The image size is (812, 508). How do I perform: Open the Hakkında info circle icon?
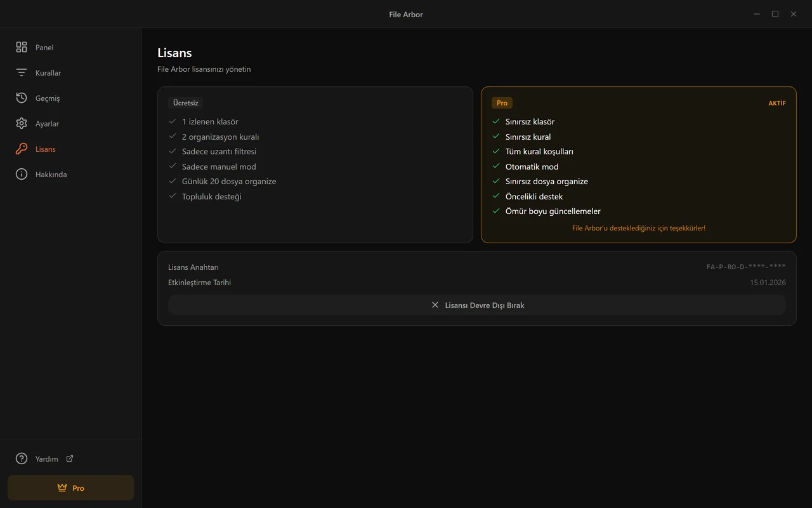pos(22,174)
